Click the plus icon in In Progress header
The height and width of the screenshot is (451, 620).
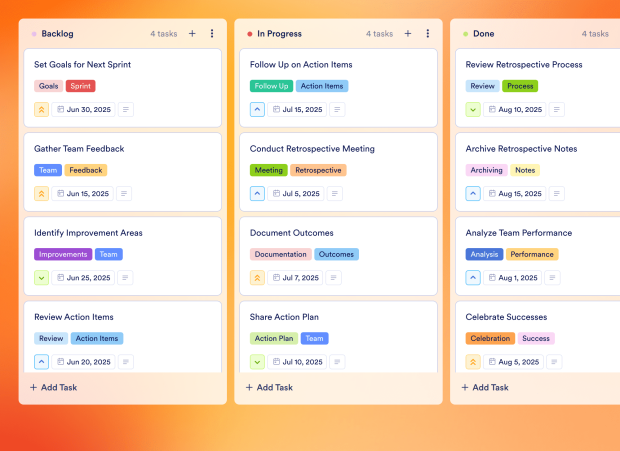click(408, 34)
